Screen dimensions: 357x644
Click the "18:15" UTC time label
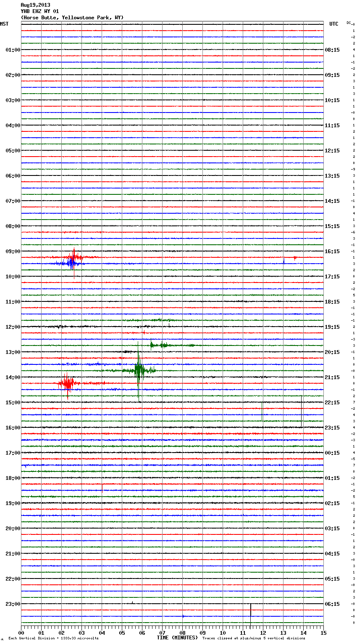tap(332, 302)
